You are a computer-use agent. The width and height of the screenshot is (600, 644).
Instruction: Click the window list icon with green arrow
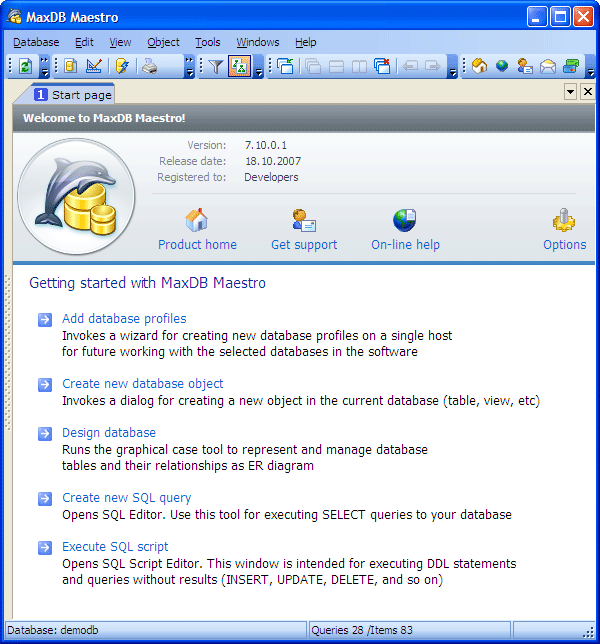(x=285, y=66)
